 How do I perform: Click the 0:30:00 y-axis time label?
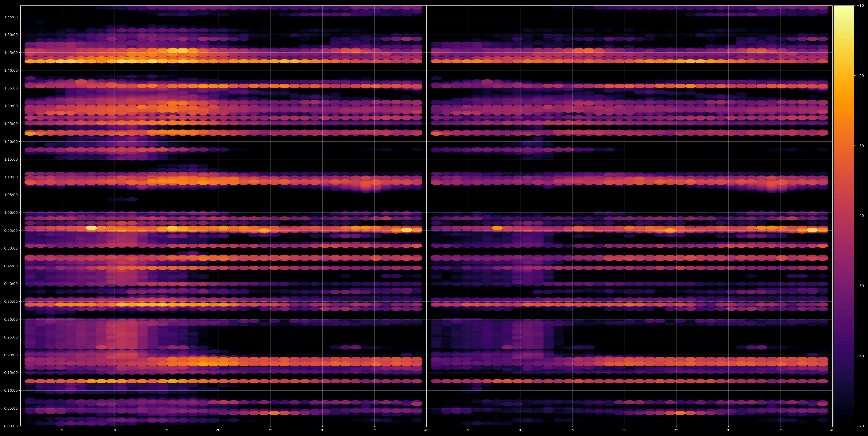(x=11, y=319)
